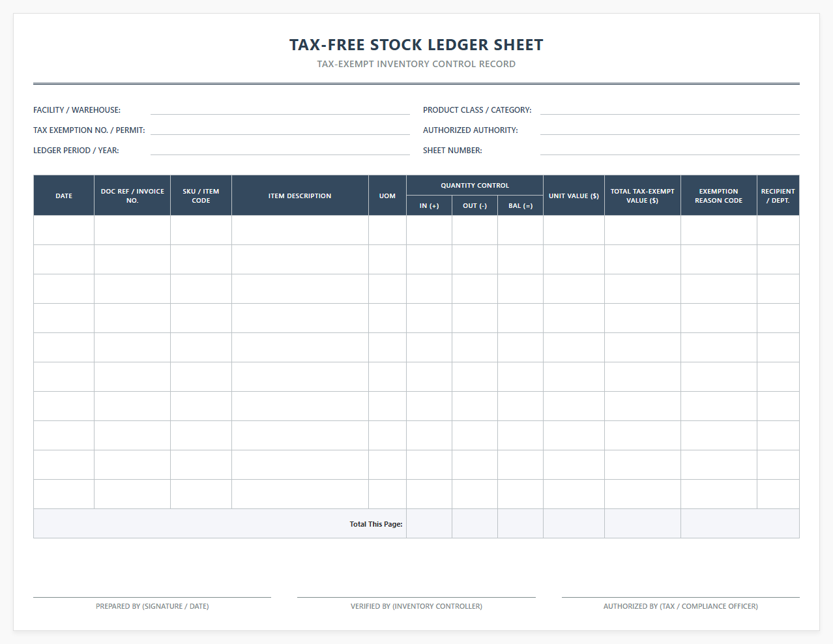Click the first row's Doc Ref / Invoice cell
Image resolution: width=833 pixels, height=644 pixels.
tap(132, 230)
